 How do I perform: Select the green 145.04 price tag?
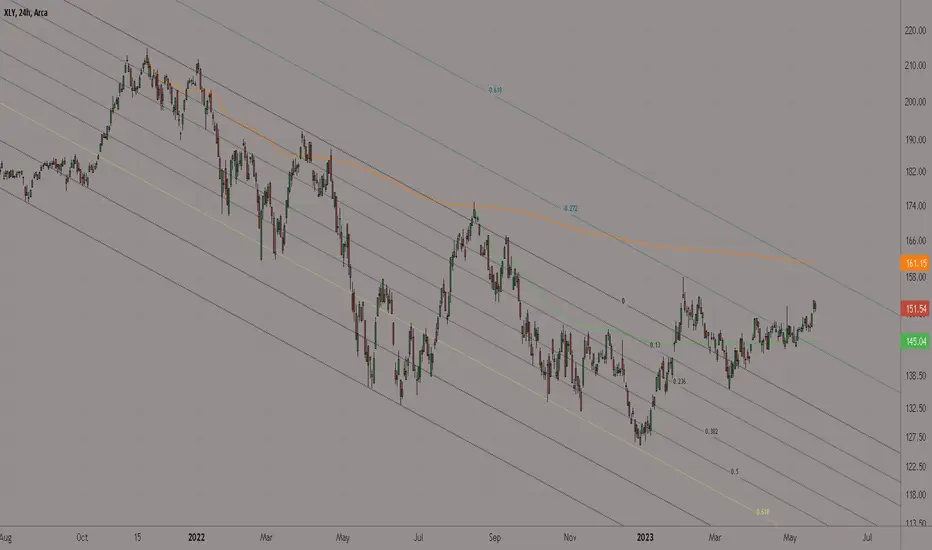click(915, 341)
